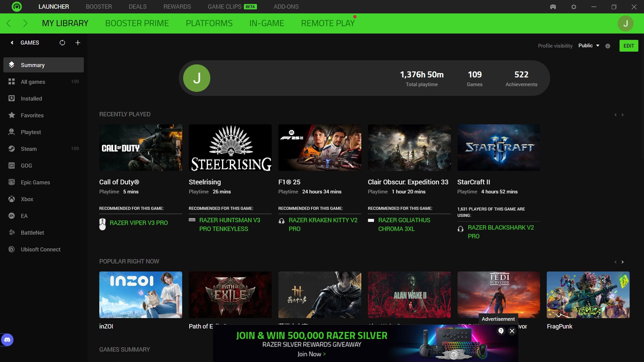Viewport: 644px width, 362px height.
Task: Open the Call of Duty game thumbnail
Action: 141,147
